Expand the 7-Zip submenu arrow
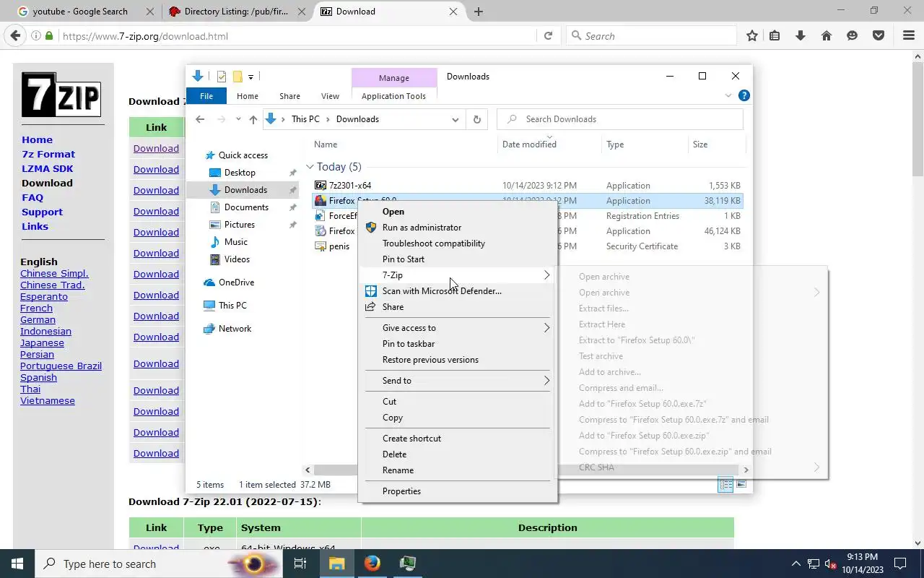The height and width of the screenshot is (578, 924). pos(546,275)
